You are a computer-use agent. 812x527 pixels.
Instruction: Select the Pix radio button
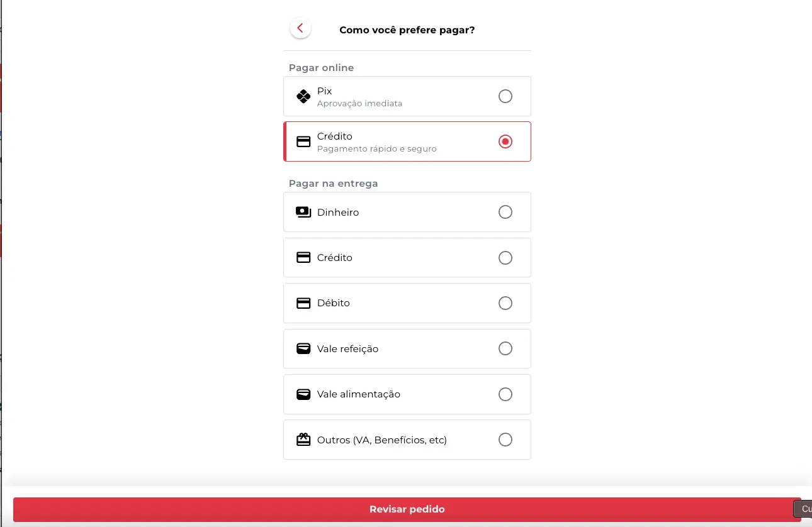tap(505, 96)
